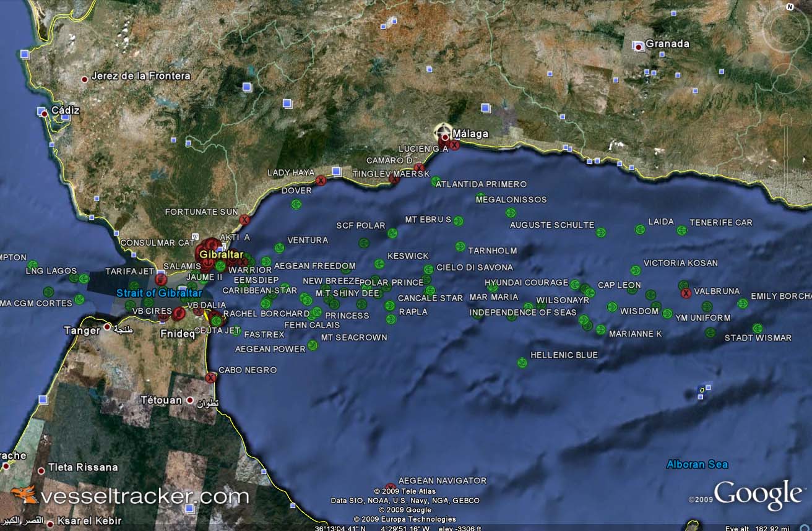Click the LADY HAYA warning marker
The width and height of the screenshot is (812, 531).
321,181
